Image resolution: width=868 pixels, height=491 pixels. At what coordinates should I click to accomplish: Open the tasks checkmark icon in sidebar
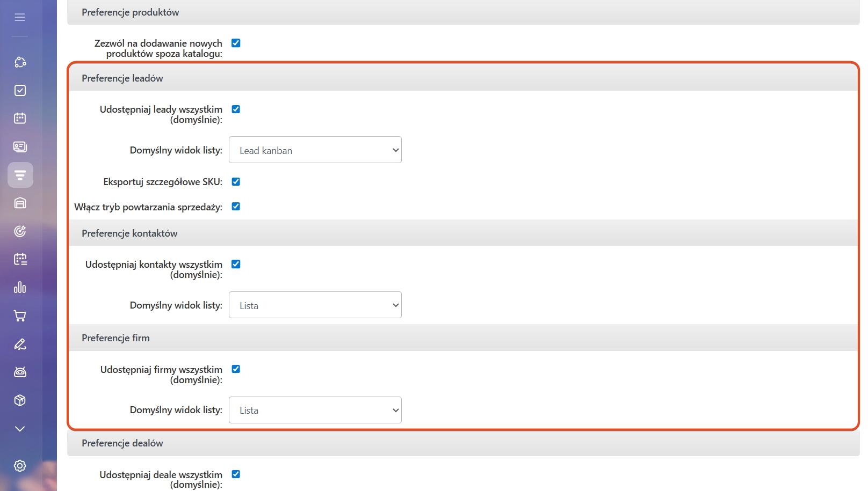20,90
